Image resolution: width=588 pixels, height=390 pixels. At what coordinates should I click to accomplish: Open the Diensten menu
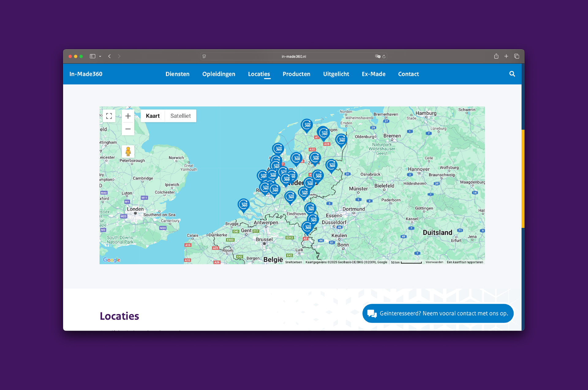click(x=177, y=74)
